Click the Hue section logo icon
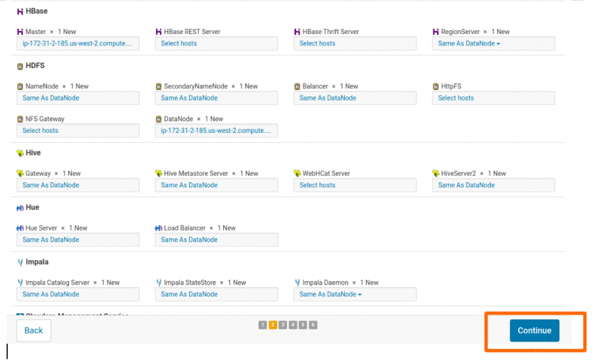 (x=20, y=208)
